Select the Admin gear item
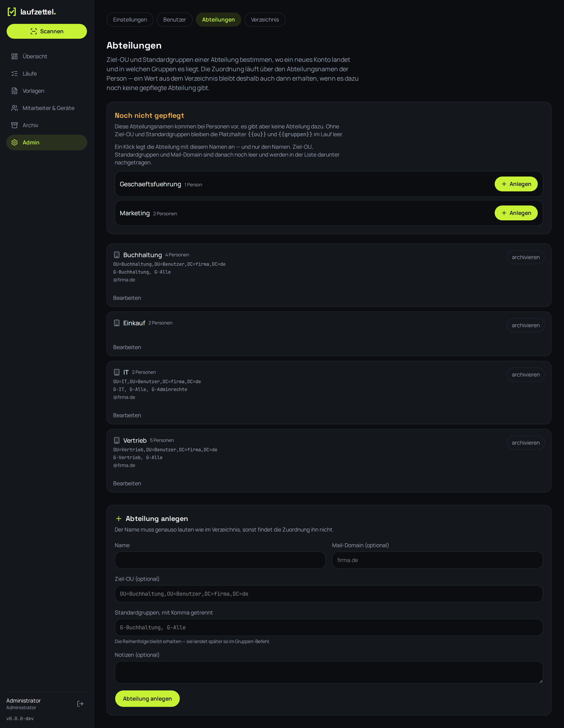 [x=47, y=142]
